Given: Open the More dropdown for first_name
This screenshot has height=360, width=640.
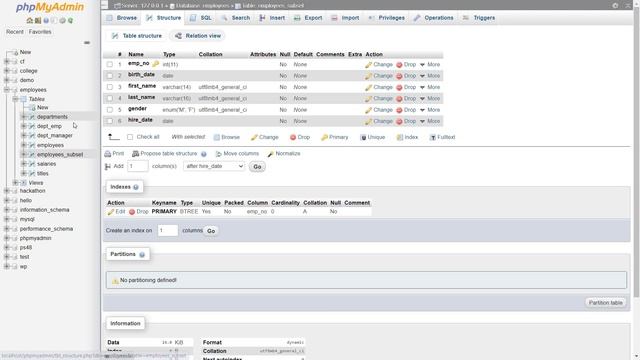Looking at the screenshot, I should tap(430, 87).
